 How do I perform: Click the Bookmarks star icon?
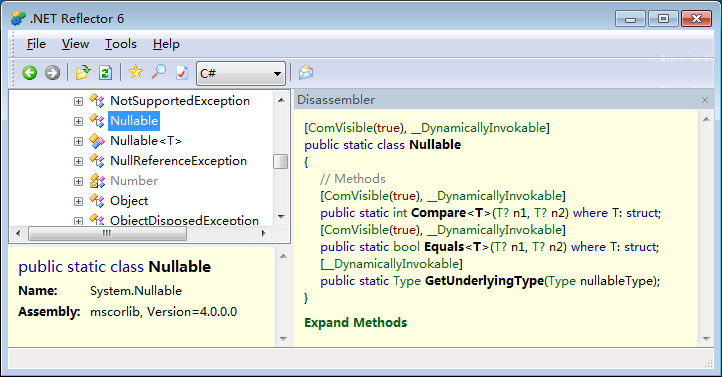pos(135,72)
